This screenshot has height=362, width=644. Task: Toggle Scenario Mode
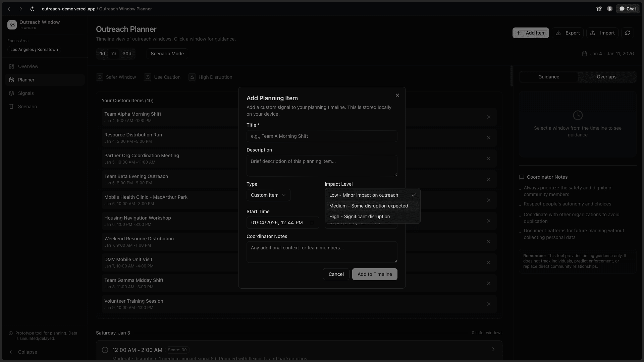(167, 54)
